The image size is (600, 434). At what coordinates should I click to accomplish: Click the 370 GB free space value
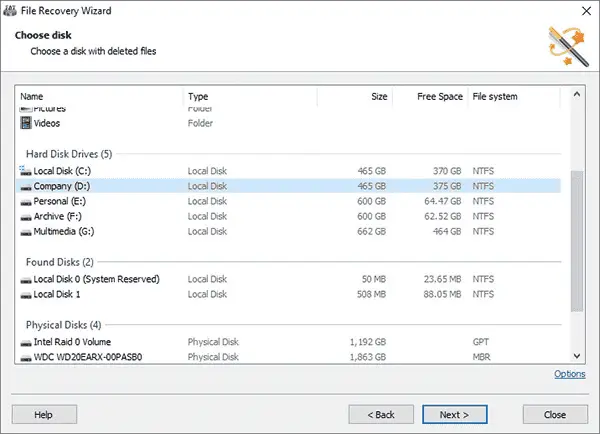pos(447,171)
